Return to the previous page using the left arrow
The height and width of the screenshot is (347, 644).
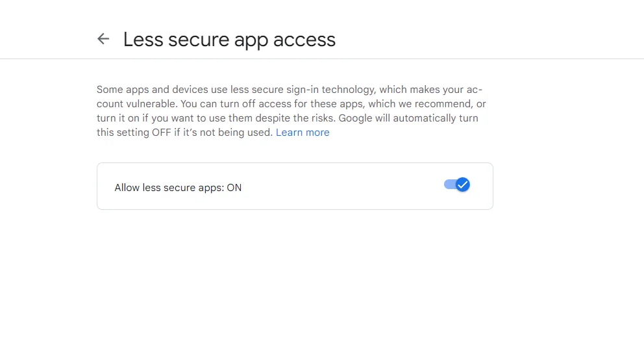103,39
